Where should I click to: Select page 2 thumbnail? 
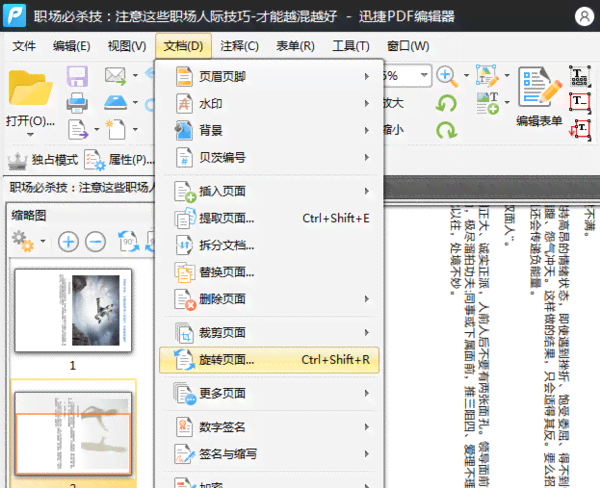click(73, 434)
